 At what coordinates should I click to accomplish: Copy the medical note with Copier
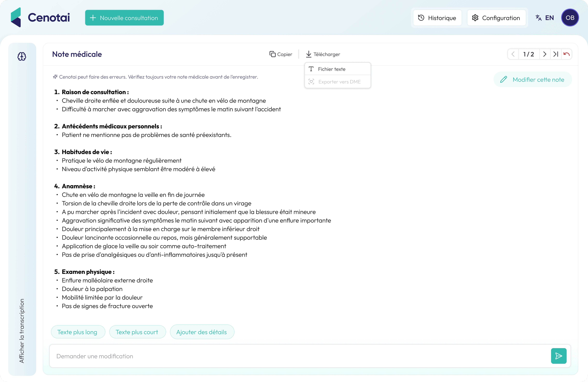pyautogui.click(x=281, y=54)
